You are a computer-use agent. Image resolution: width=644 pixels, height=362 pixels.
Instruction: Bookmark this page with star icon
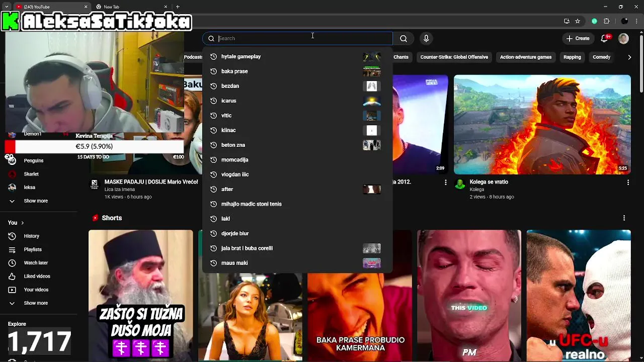coord(578,21)
